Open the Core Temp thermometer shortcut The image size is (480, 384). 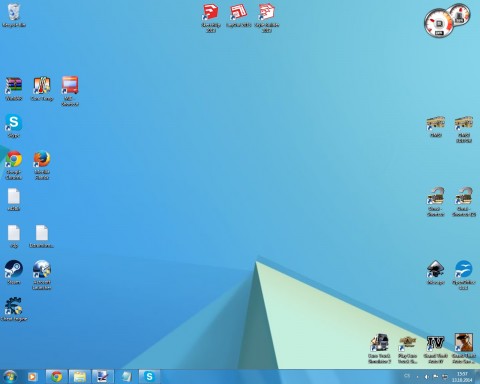pyautogui.click(x=42, y=89)
